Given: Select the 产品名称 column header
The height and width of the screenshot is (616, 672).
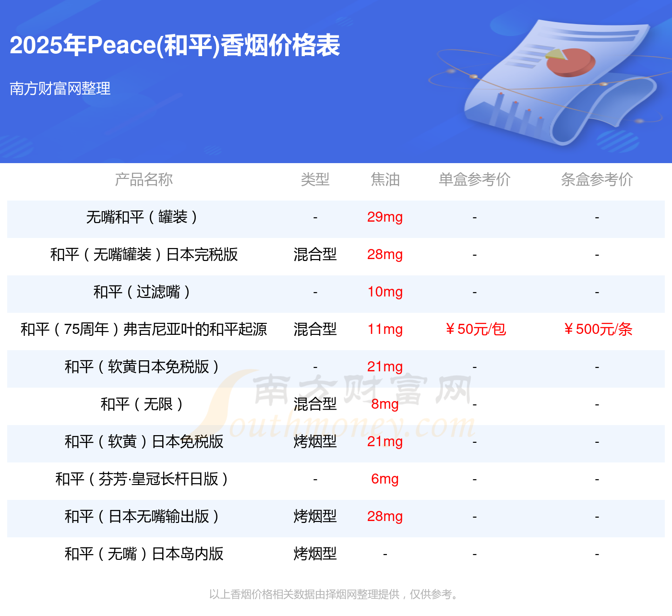Looking at the screenshot, I should (144, 180).
